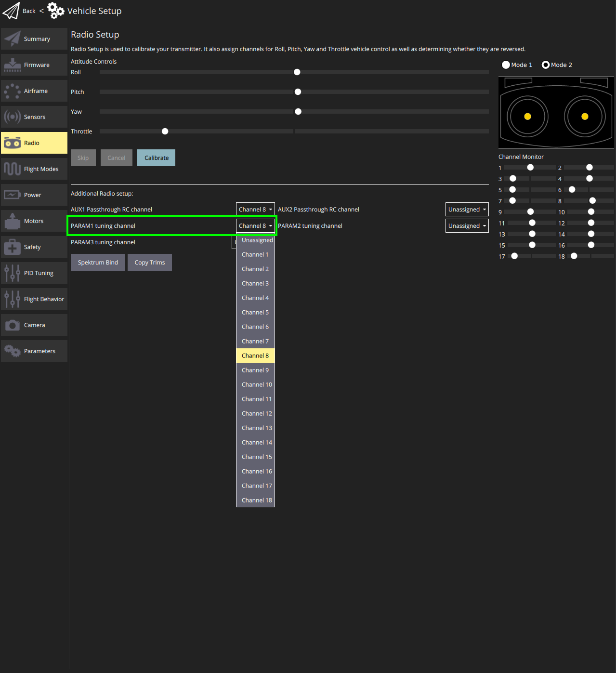Open the PARAM2 tuning channel dropdown
Image resolution: width=616 pixels, height=673 pixels.
coord(467,226)
